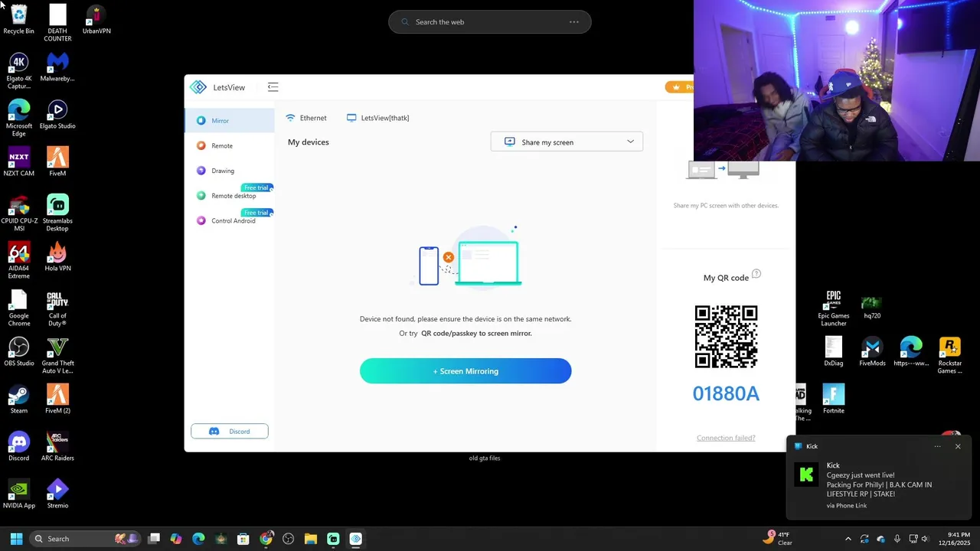Open the QR code/passkey link
This screenshot has height=551, width=980.
click(x=476, y=334)
